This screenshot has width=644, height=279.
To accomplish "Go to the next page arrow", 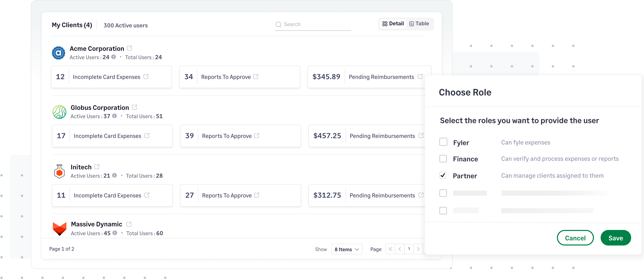I will coord(418,249).
